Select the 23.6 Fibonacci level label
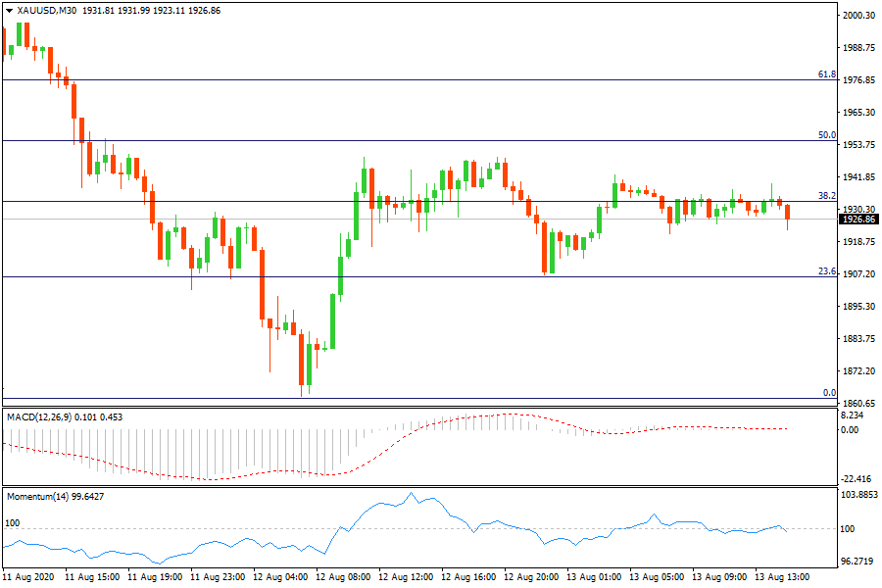This screenshot has width=882, height=588. click(826, 271)
